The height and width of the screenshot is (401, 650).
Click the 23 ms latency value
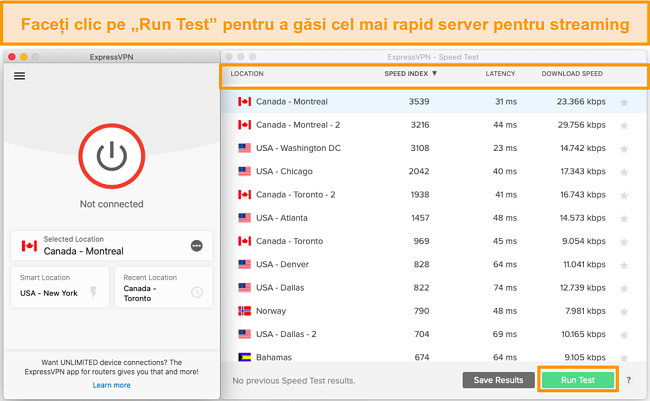(505, 148)
